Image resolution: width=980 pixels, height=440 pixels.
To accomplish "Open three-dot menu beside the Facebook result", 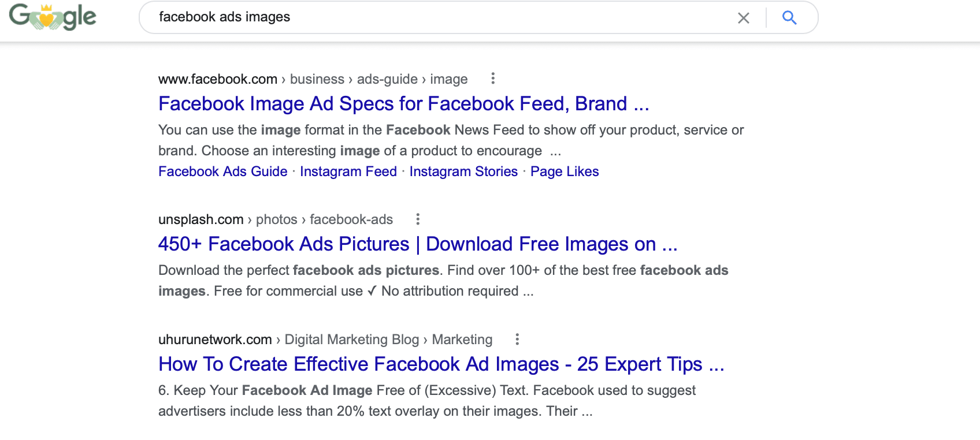I will (493, 79).
